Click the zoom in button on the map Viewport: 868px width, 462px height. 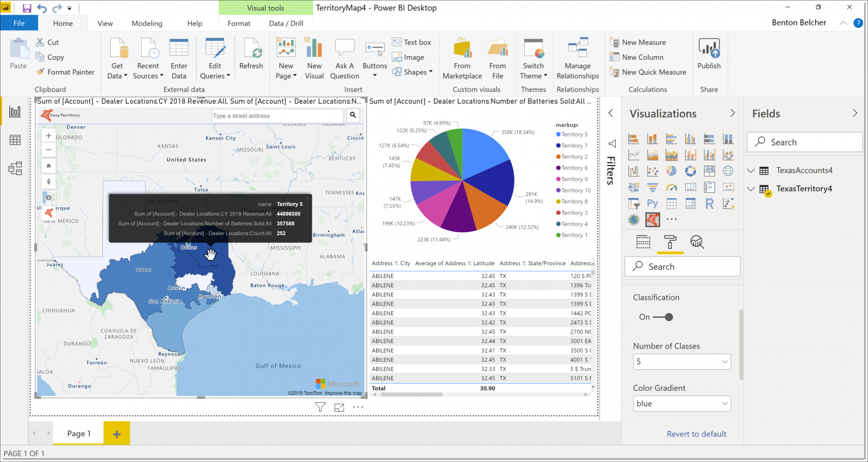click(x=49, y=135)
